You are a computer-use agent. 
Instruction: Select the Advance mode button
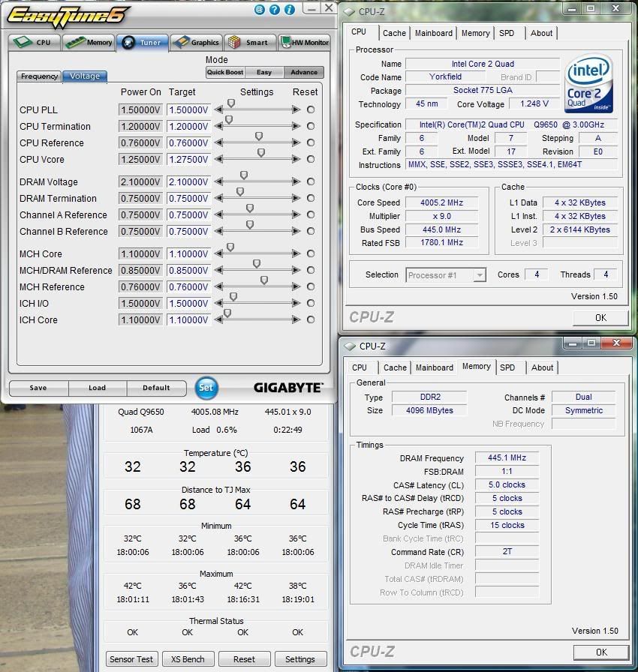303,72
